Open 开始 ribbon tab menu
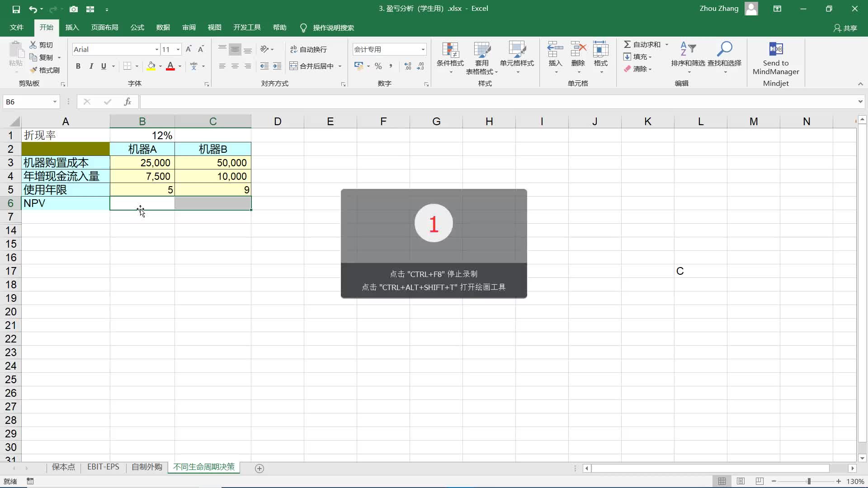This screenshot has width=868, height=488. pos(46,28)
